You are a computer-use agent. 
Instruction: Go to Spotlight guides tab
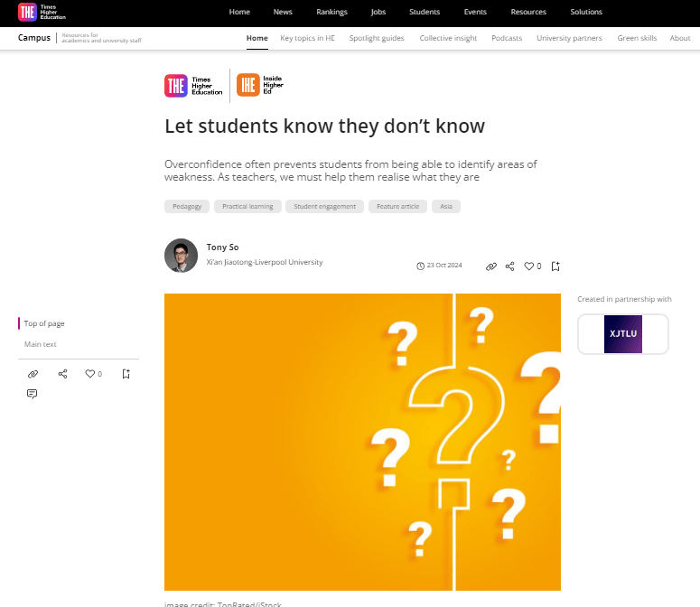[x=377, y=38]
